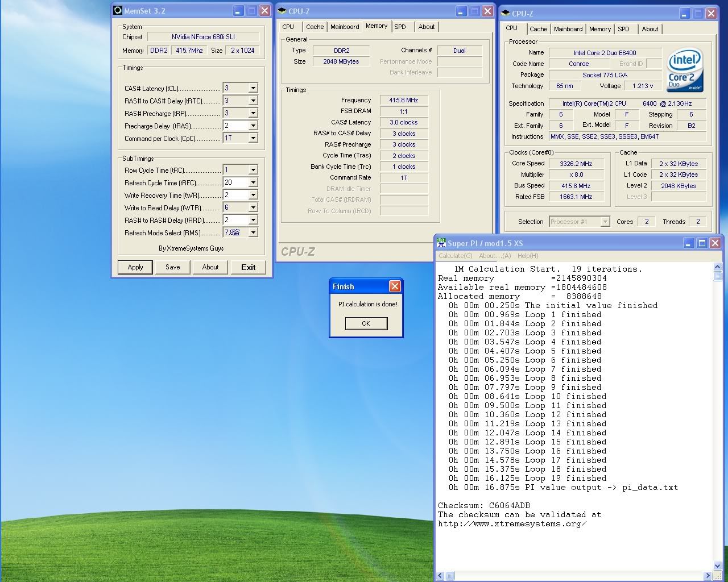Screen dimensions: 728x582
Task: Click the Size field showing 2048 MBytes
Action: [x=341, y=61]
